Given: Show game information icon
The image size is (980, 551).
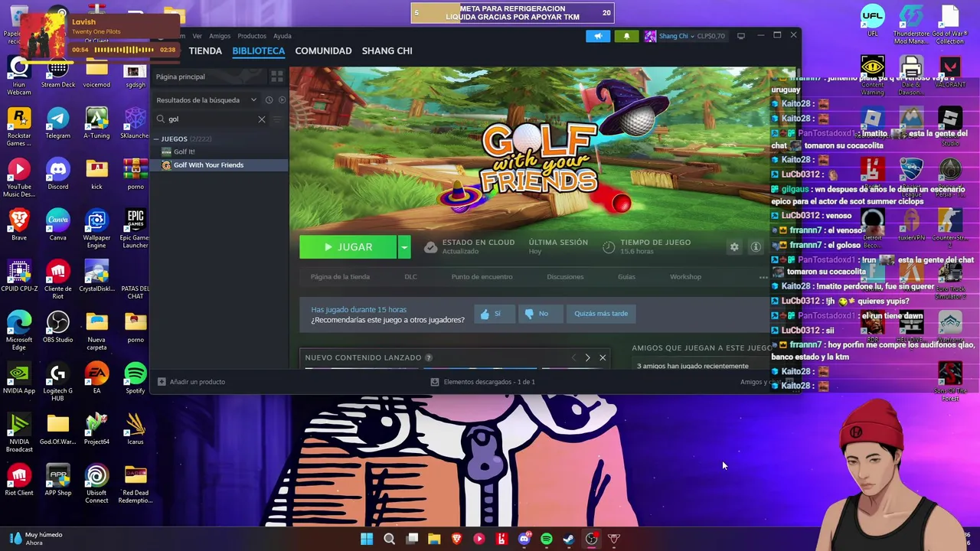Looking at the screenshot, I should click(x=756, y=247).
